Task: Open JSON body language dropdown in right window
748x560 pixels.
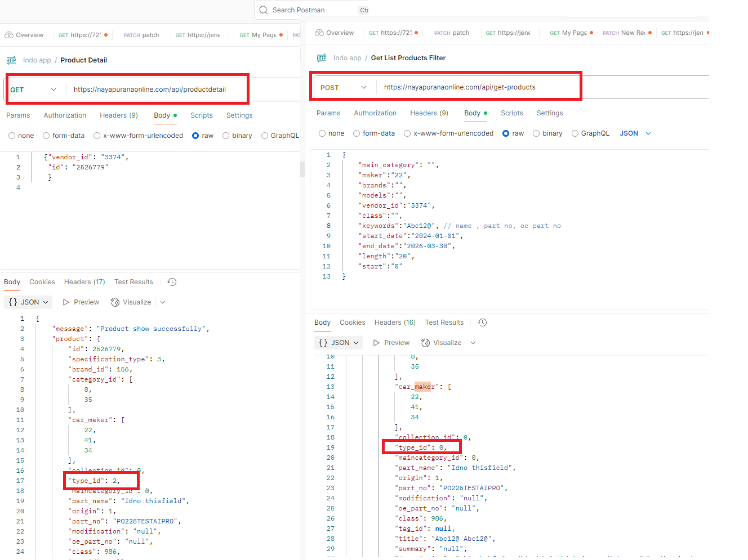Action: pyautogui.click(x=635, y=133)
